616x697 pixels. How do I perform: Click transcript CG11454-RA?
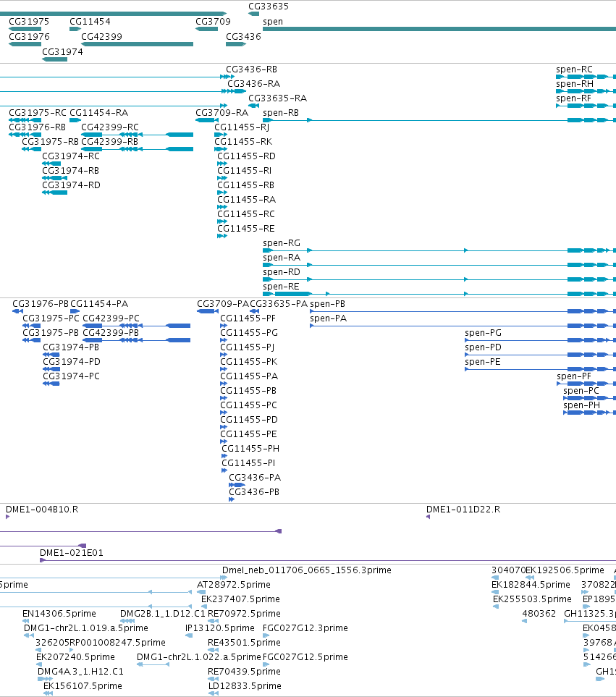(x=98, y=112)
